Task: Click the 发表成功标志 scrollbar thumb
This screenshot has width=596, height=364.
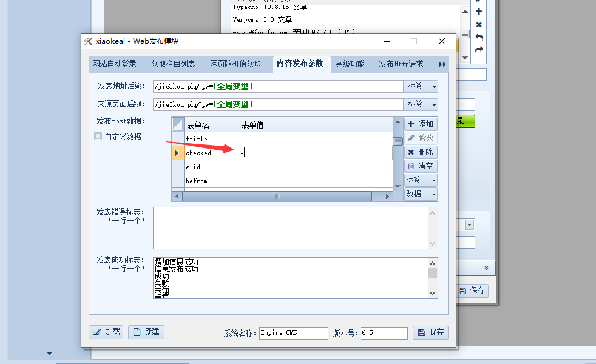Action: [x=433, y=273]
